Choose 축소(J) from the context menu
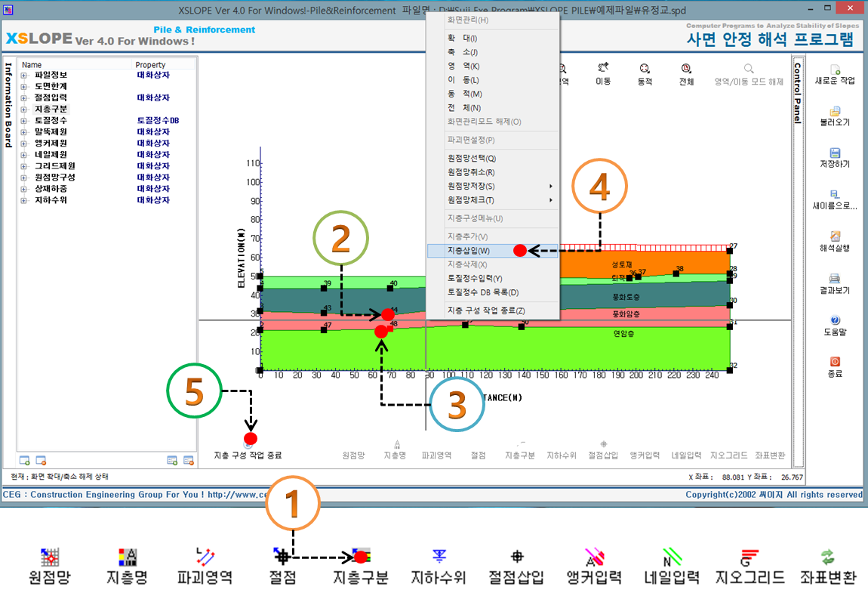This screenshot has height=596, width=868. (x=493, y=52)
